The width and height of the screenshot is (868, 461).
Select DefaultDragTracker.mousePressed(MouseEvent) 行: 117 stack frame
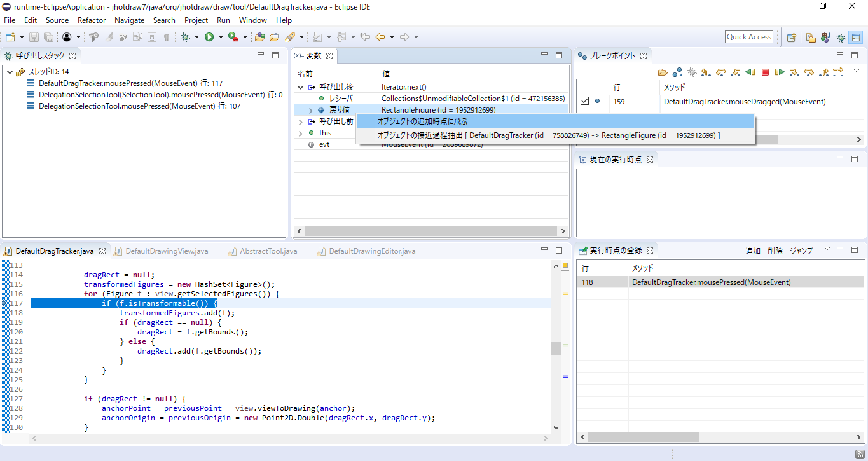click(130, 83)
